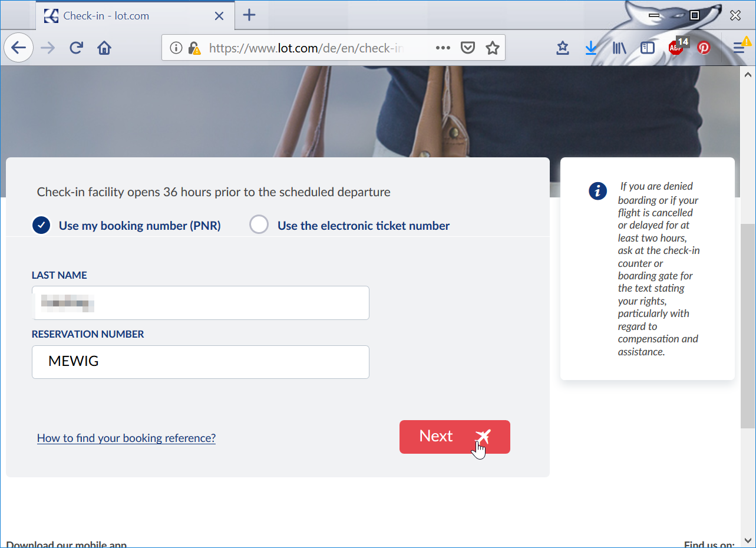Go back to the previous page
Image resolution: width=756 pixels, height=548 pixels.
click(19, 48)
